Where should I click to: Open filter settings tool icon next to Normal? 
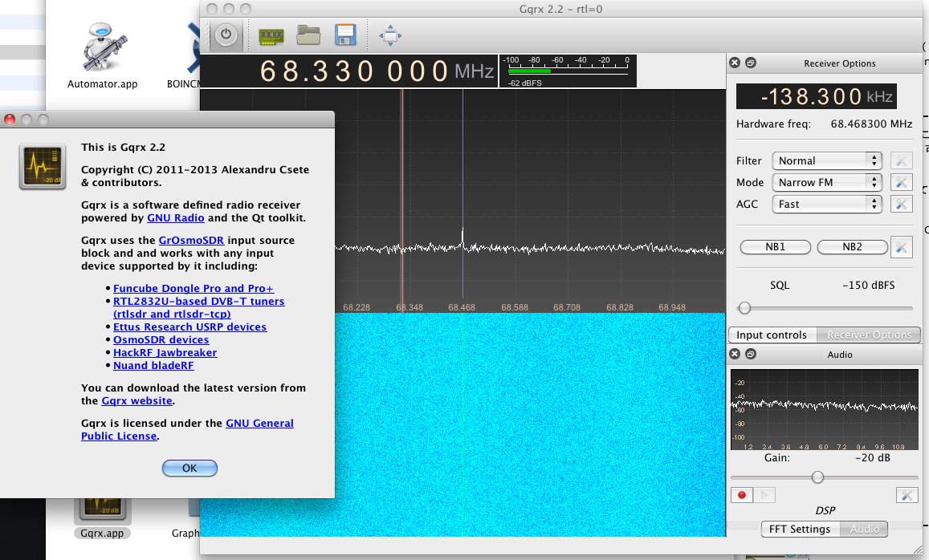click(901, 160)
